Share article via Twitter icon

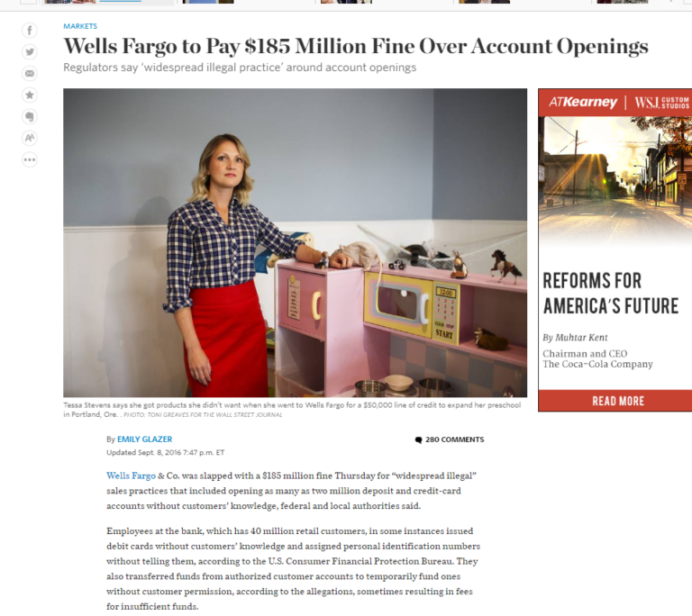30,52
